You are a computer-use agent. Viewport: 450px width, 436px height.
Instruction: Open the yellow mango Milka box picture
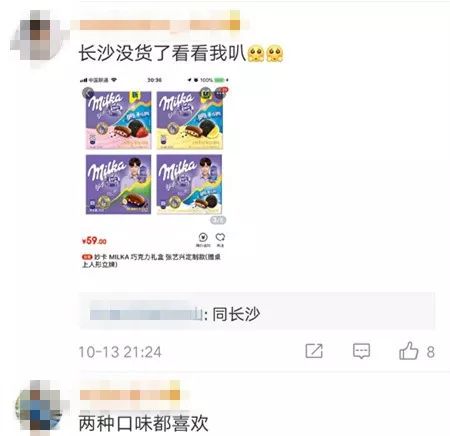tap(190, 120)
